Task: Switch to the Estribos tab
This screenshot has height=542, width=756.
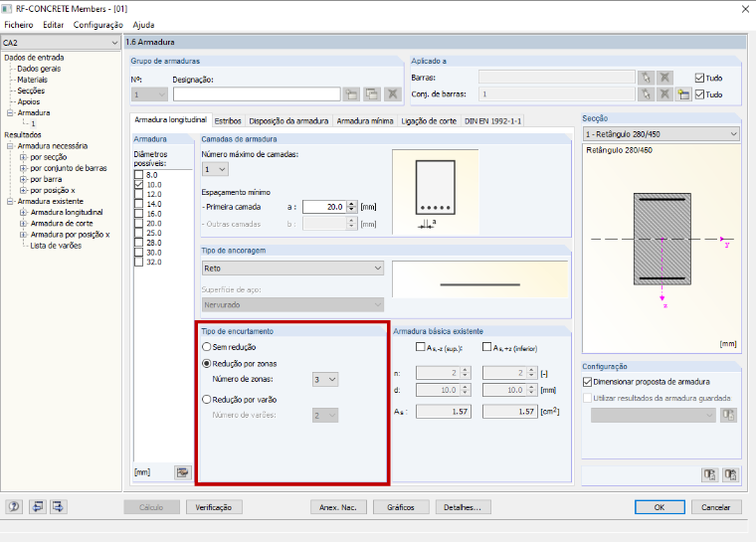Action: pos(228,121)
